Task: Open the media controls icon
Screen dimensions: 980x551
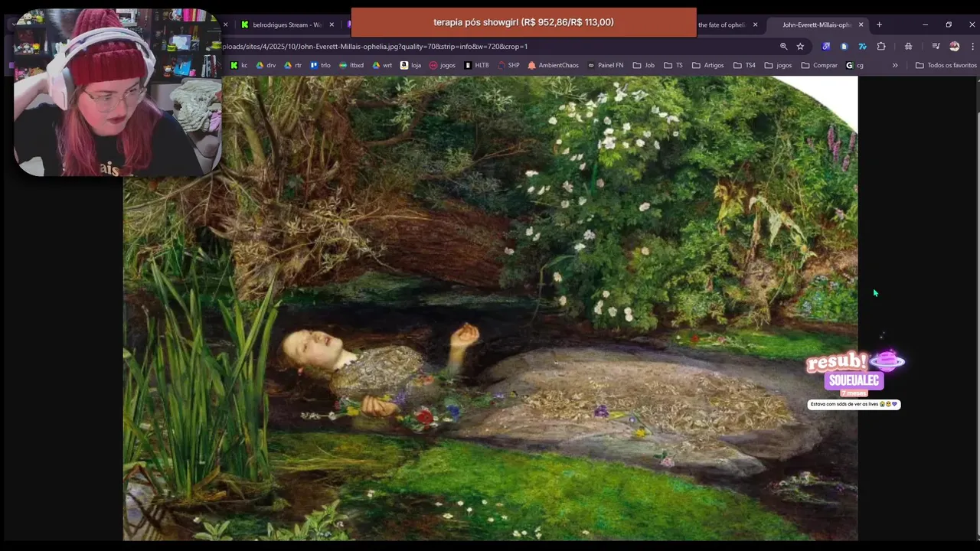Action: pyautogui.click(x=936, y=46)
